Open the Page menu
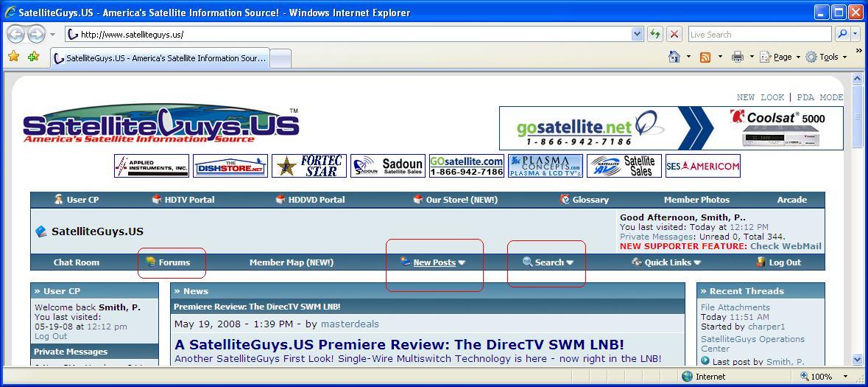868x387 pixels. (x=780, y=57)
